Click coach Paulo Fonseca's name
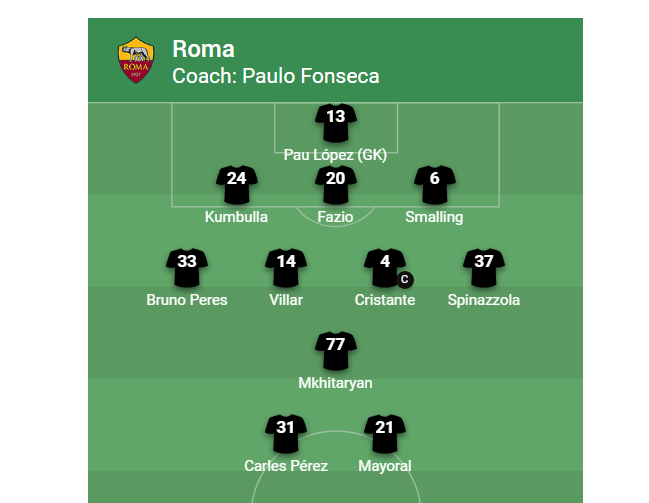 click(311, 76)
